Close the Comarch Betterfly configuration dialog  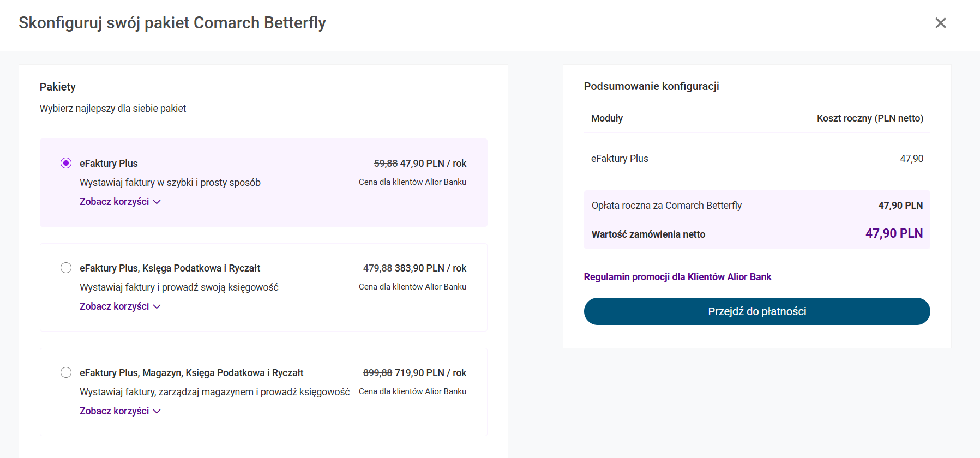940,23
